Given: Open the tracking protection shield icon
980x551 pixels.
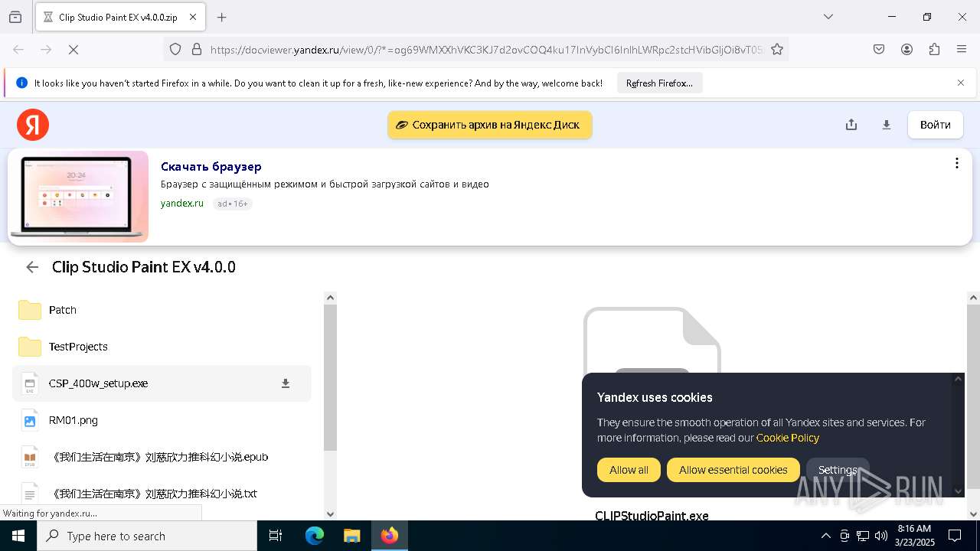Looking at the screenshot, I should [x=175, y=50].
